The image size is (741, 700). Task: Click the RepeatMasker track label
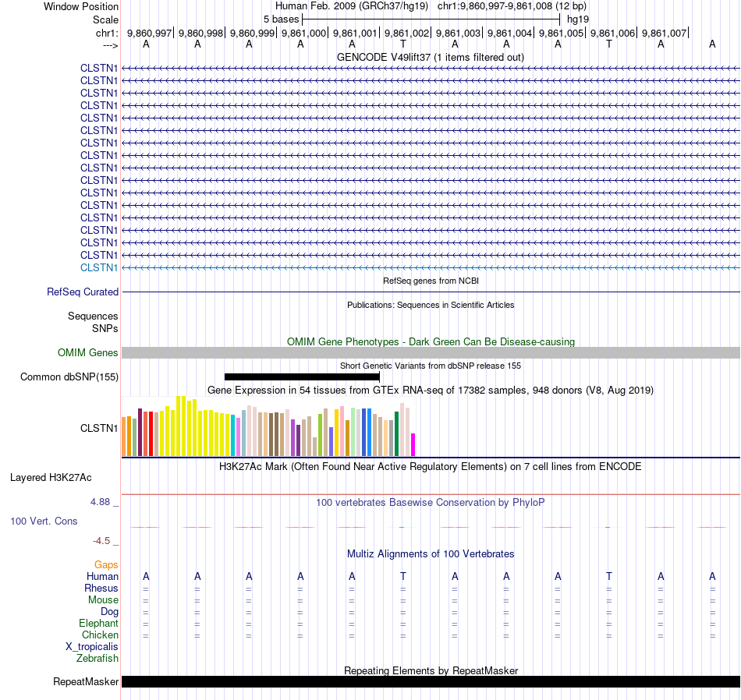pyautogui.click(x=86, y=681)
